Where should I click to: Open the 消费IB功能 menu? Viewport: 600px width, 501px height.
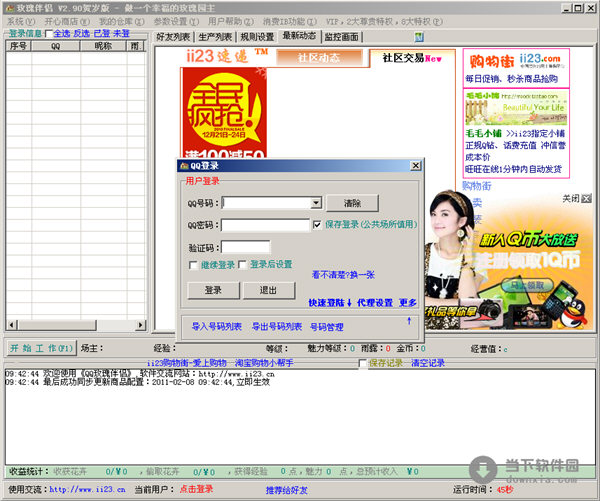(x=290, y=21)
